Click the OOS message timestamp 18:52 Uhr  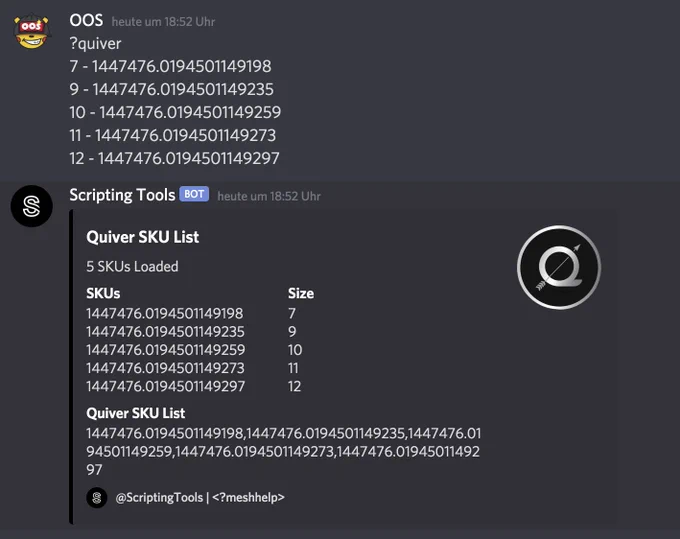[163, 22]
